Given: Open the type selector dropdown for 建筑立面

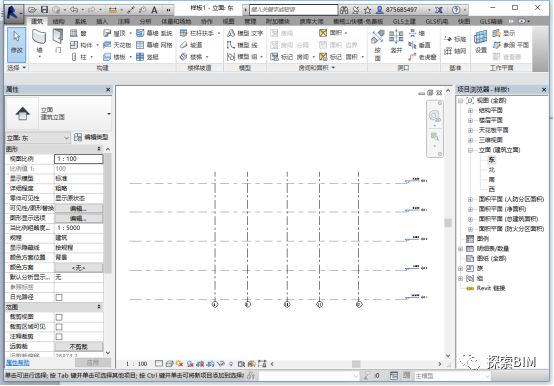Looking at the screenshot, I should [109, 114].
